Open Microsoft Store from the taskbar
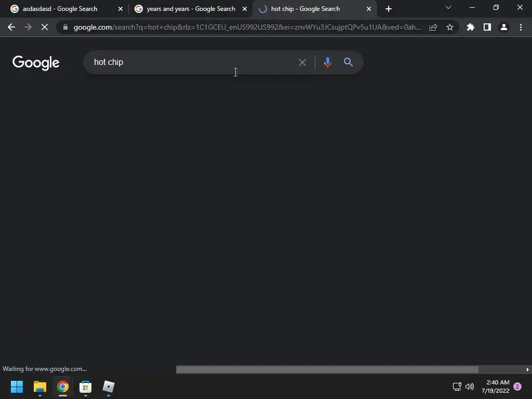The image size is (532, 399). tap(86, 387)
